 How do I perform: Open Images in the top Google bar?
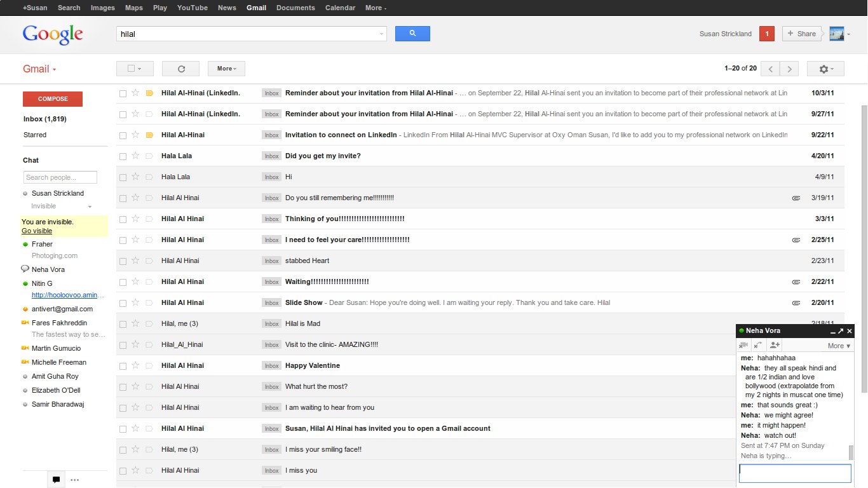click(103, 8)
